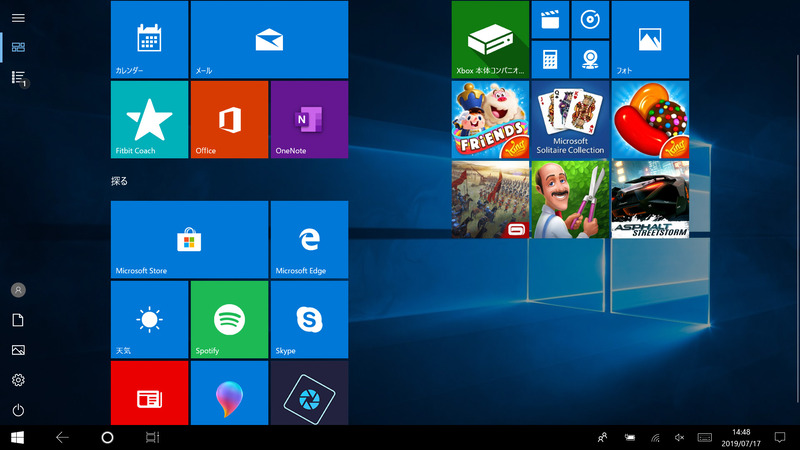This screenshot has width=800, height=450.
Task: Open the touch keyboard icon
Action: coord(705,437)
